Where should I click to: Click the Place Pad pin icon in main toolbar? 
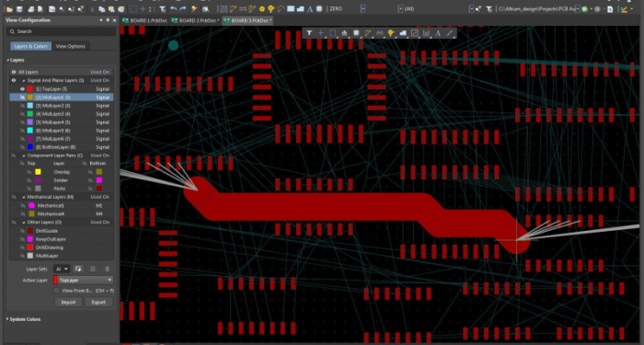271,8
